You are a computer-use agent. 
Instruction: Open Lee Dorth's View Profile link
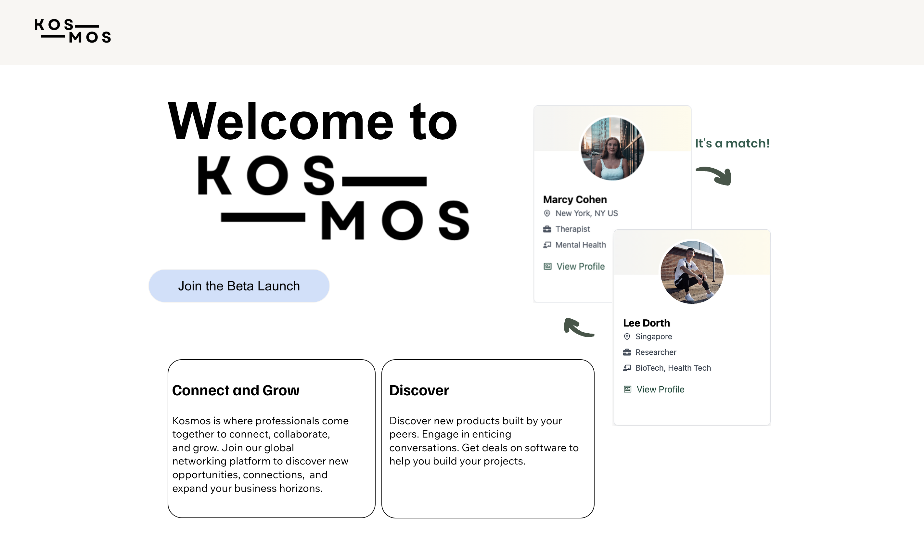660,389
